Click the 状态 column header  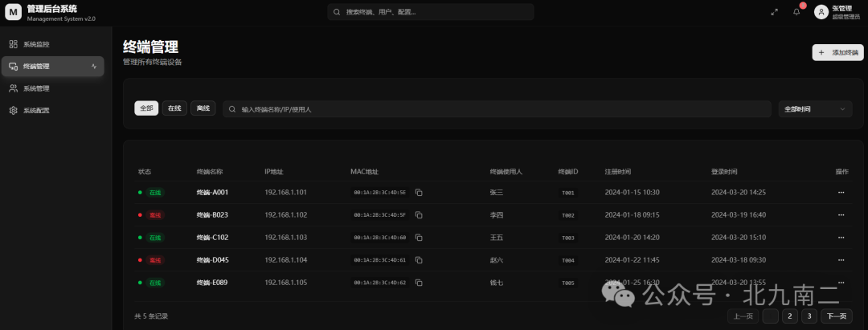(145, 172)
